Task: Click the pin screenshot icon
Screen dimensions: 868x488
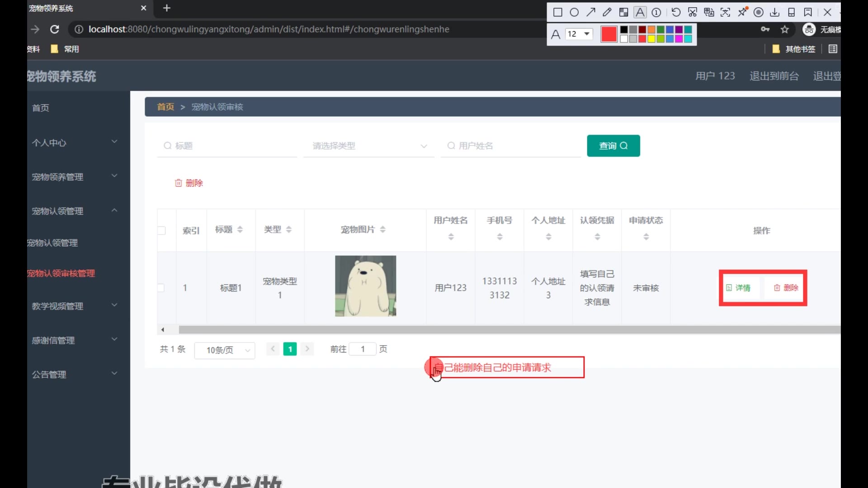Action: [742, 12]
